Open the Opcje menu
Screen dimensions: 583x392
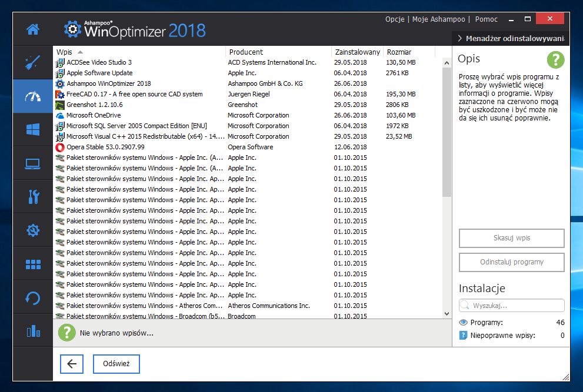tap(395, 19)
